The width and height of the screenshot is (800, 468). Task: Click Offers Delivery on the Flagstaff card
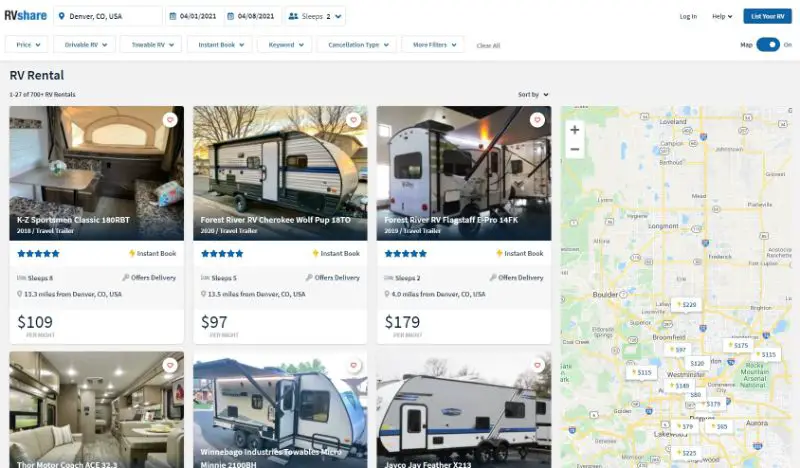click(x=516, y=278)
